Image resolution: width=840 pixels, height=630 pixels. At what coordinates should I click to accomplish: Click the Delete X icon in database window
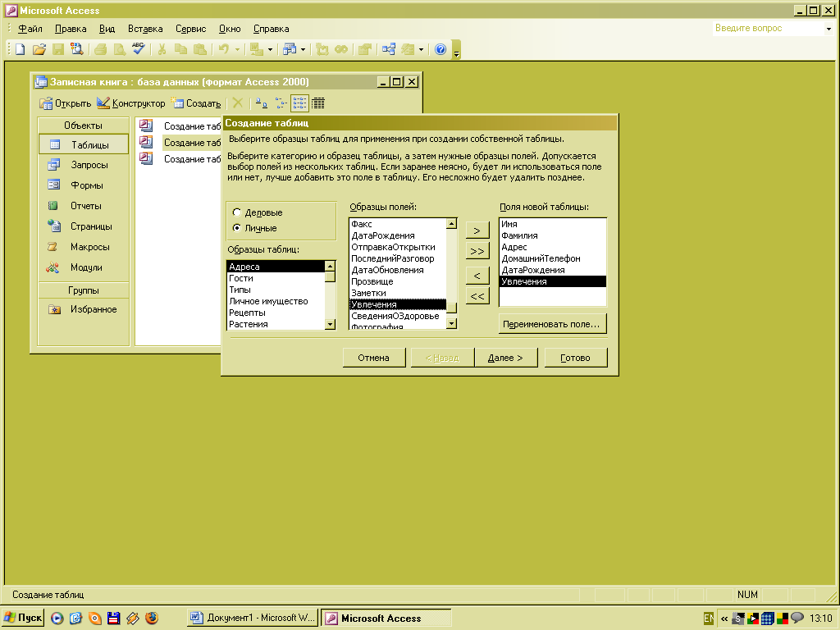(238, 103)
